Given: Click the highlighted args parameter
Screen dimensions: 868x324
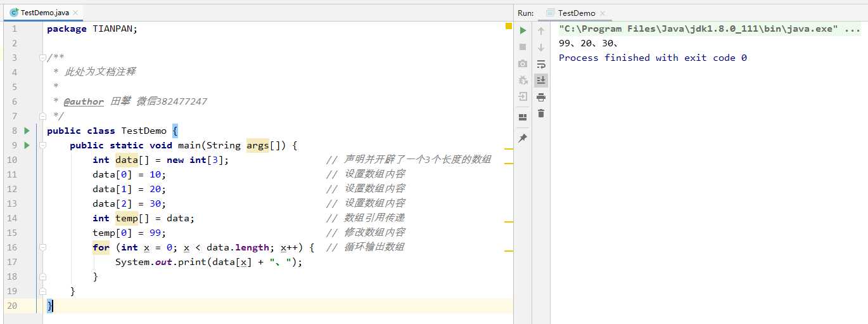Looking at the screenshot, I should pos(258,145).
